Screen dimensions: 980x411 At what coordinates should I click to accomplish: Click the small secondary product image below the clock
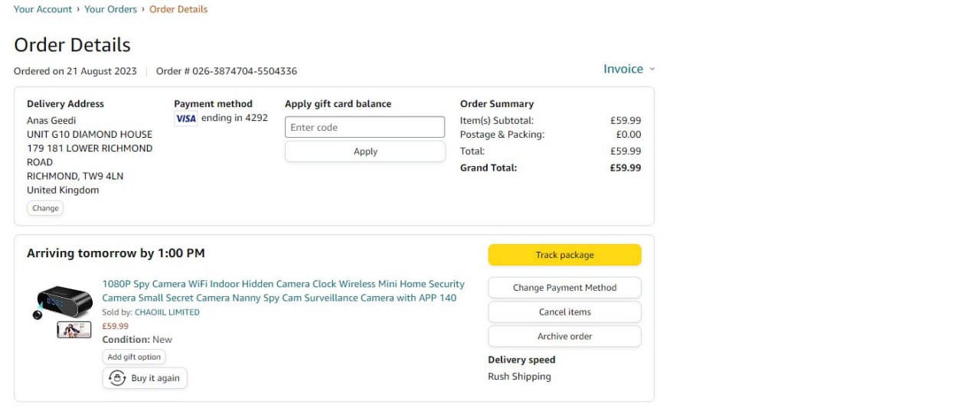pos(73,330)
